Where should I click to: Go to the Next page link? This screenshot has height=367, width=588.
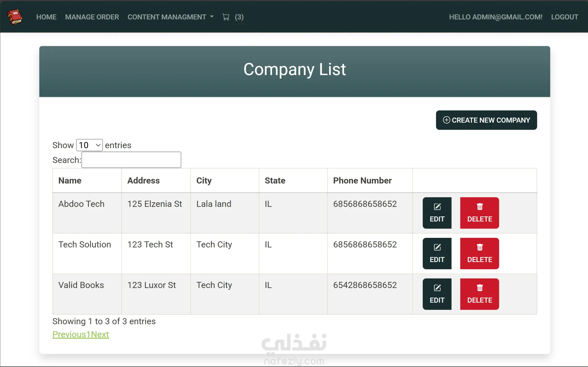(100, 334)
